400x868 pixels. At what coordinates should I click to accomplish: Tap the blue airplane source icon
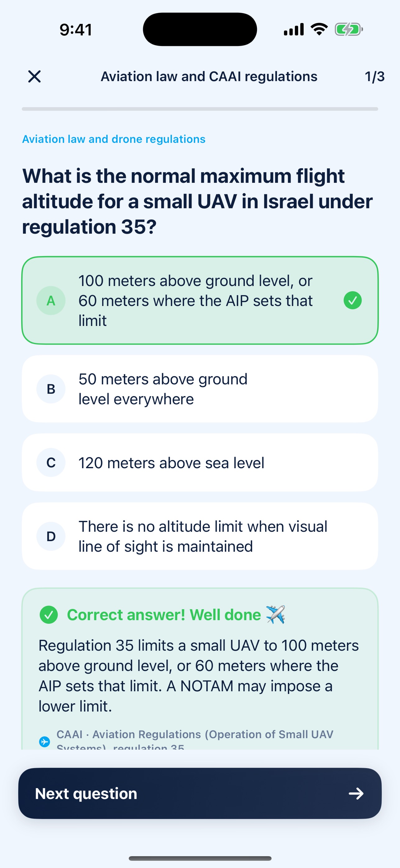[x=44, y=742]
